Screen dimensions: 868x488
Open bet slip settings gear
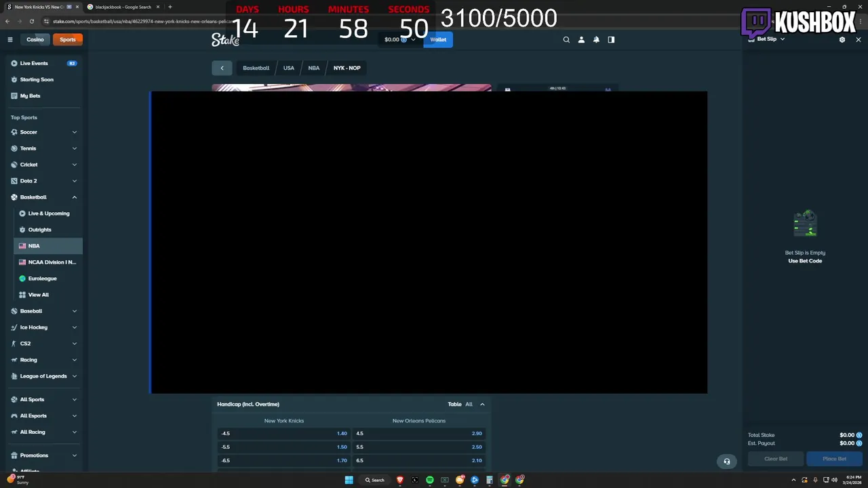tap(842, 39)
